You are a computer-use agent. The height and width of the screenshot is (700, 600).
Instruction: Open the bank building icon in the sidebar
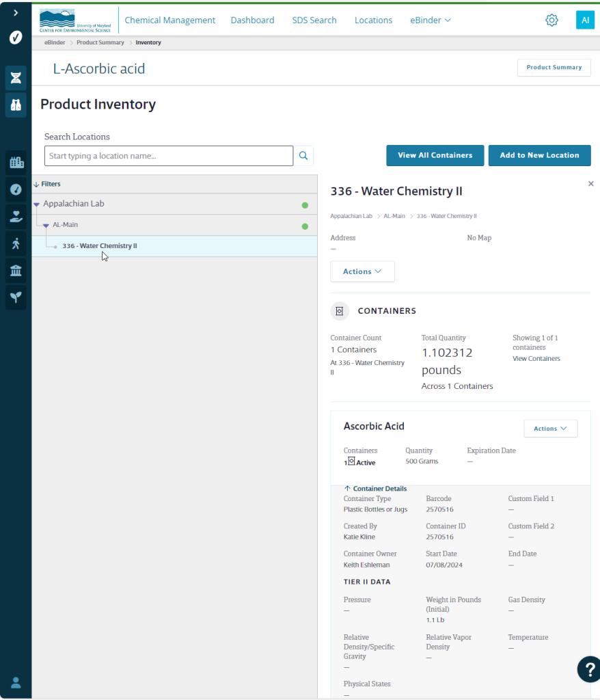(x=16, y=270)
